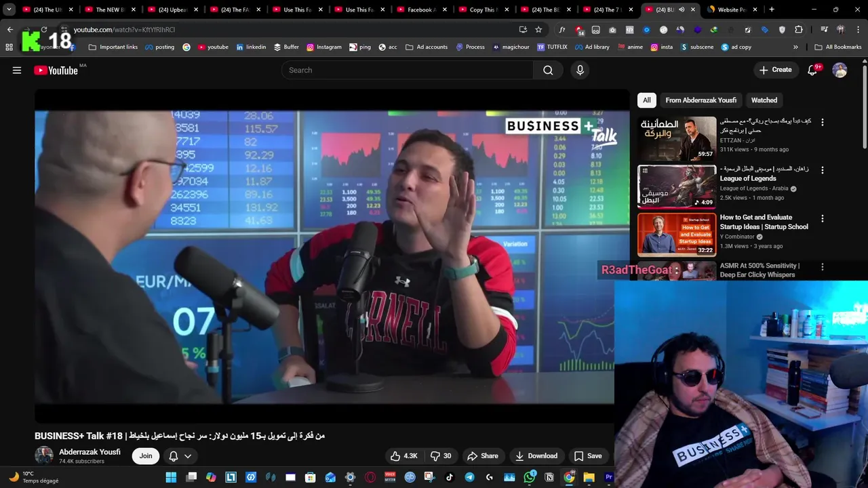
Task: Go to the YouTube home logo
Action: click(x=56, y=70)
